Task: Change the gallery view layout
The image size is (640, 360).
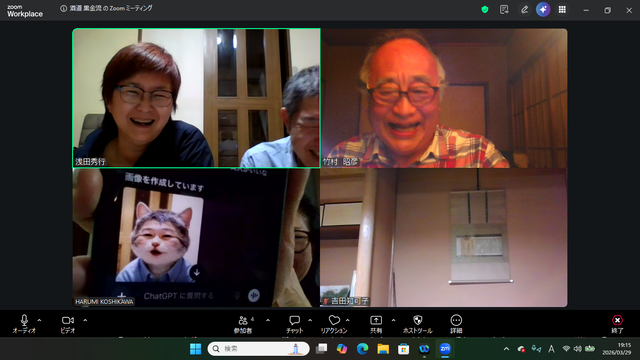Action: (x=562, y=9)
